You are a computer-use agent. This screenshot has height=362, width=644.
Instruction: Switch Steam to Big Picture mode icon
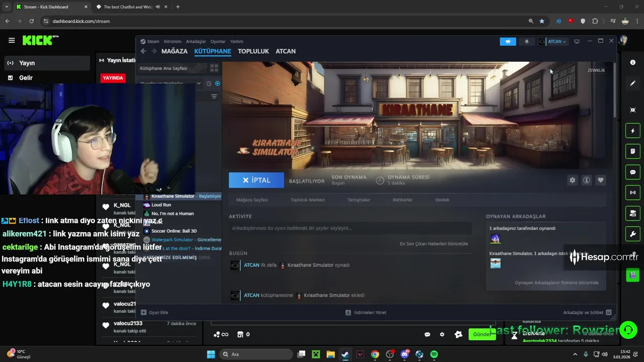[577, 41]
